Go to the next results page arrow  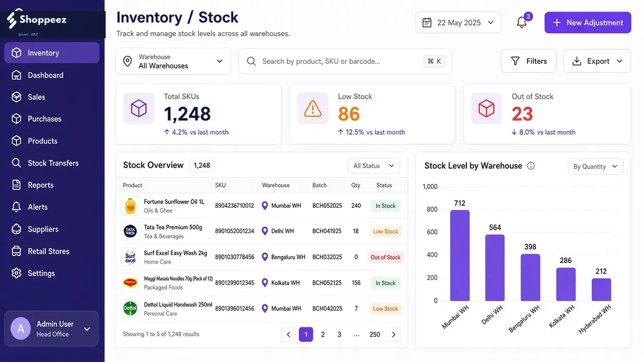(393, 334)
